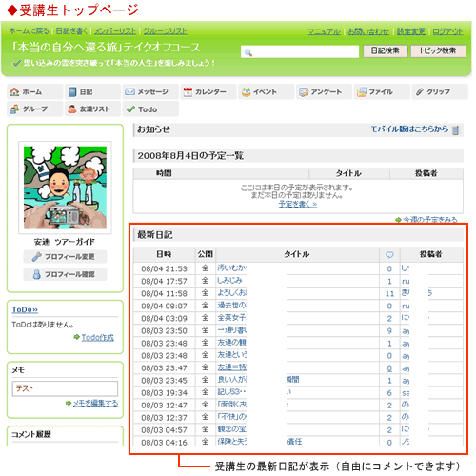The height and width of the screenshot is (476, 476).
Task: Open diary entry posted 08/04 03:09
Action: [231, 318]
